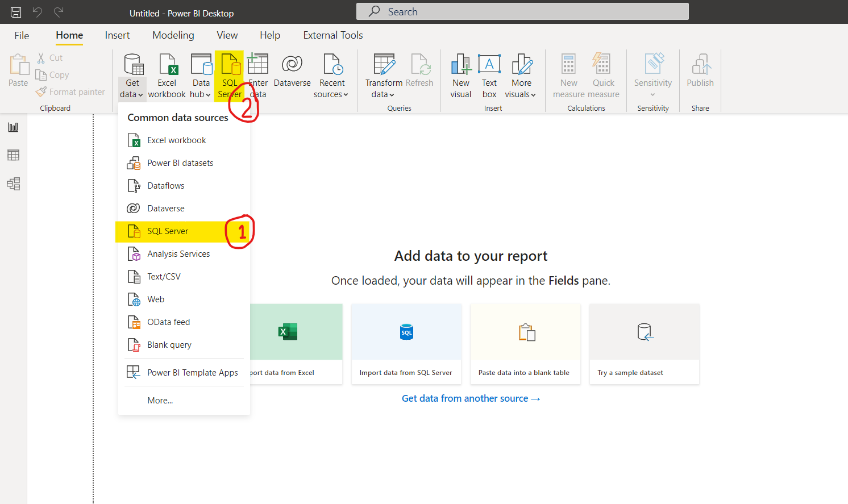
Task: Choose Excel workbook in data sources menu
Action: tap(184, 140)
